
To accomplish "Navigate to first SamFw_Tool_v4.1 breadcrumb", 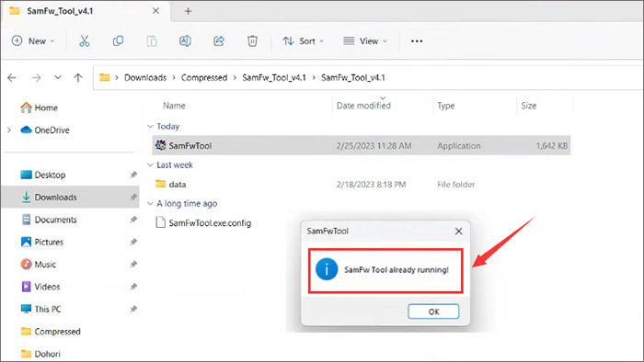I will [274, 77].
